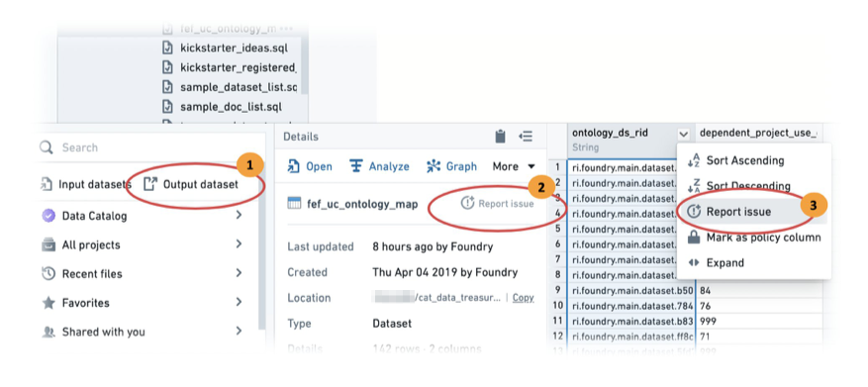Open sample_doc_list.sql file
This screenshot has height=387, width=868.
[x=231, y=106]
